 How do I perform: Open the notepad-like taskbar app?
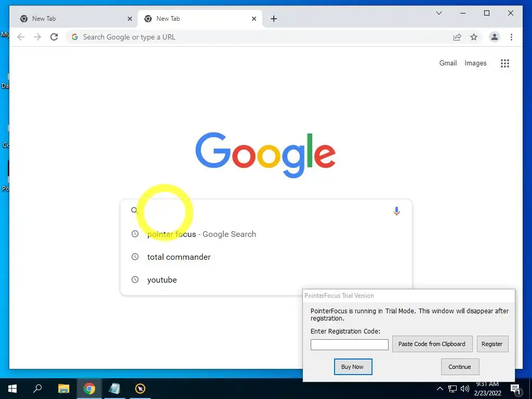click(x=114, y=389)
